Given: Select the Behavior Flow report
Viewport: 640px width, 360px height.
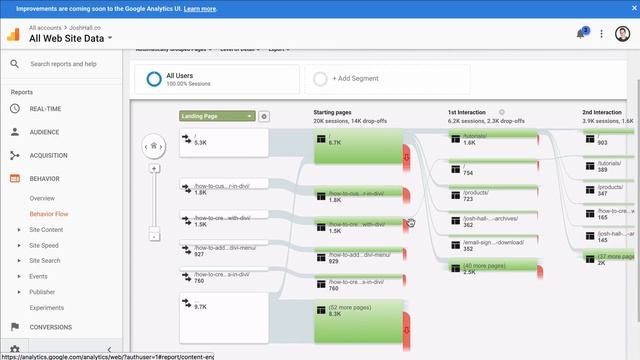Looking at the screenshot, I should [x=49, y=214].
